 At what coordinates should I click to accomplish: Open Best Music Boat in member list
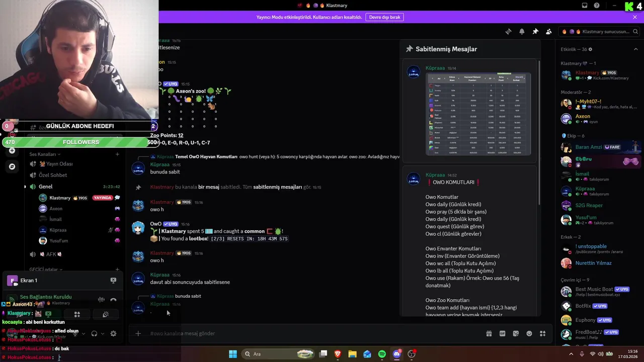click(x=600, y=292)
